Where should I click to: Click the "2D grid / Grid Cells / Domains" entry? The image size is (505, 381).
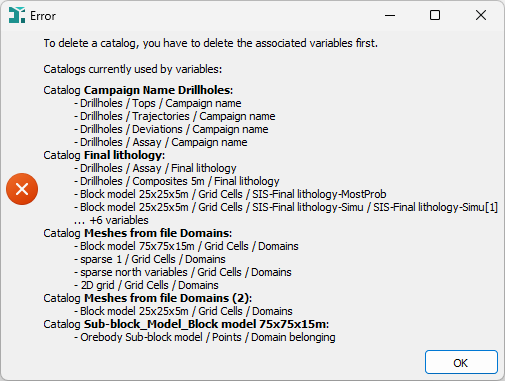[x=146, y=285]
